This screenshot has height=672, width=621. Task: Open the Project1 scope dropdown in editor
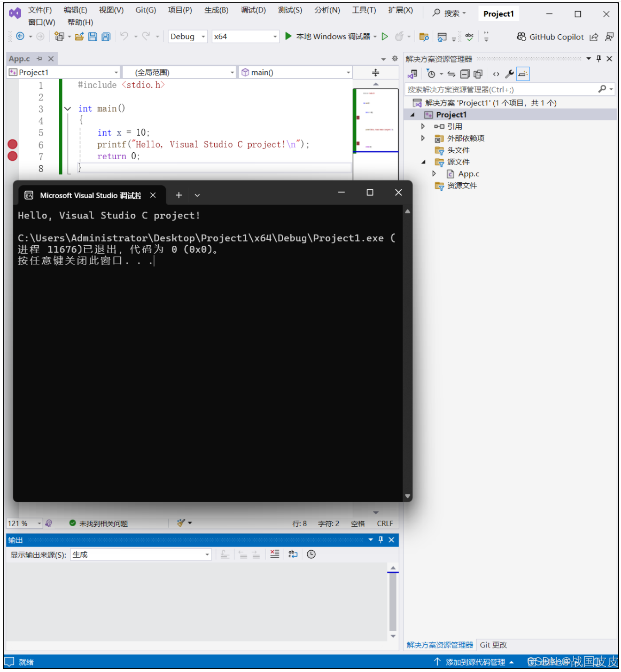[64, 72]
